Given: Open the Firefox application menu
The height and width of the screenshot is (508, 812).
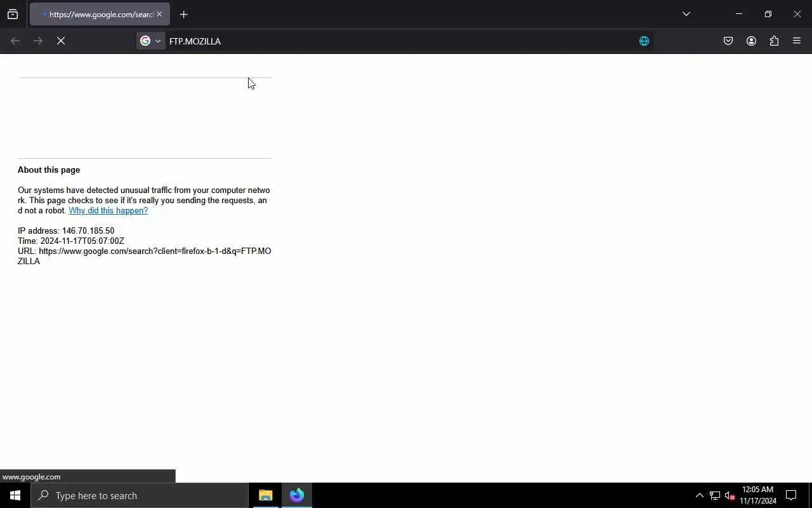Looking at the screenshot, I should 797,41.
